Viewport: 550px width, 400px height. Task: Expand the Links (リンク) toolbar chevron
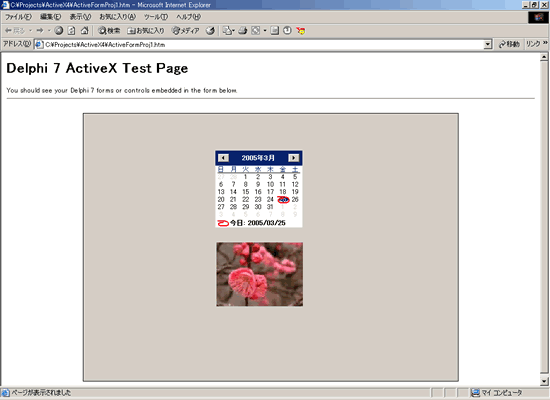545,43
